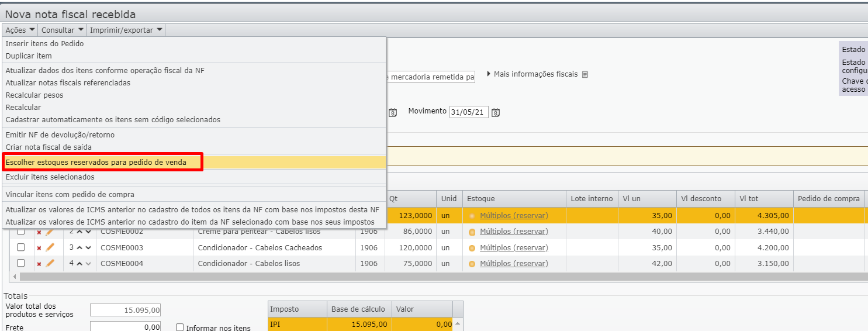Open calendar picker beside Movimento date field

point(496,112)
